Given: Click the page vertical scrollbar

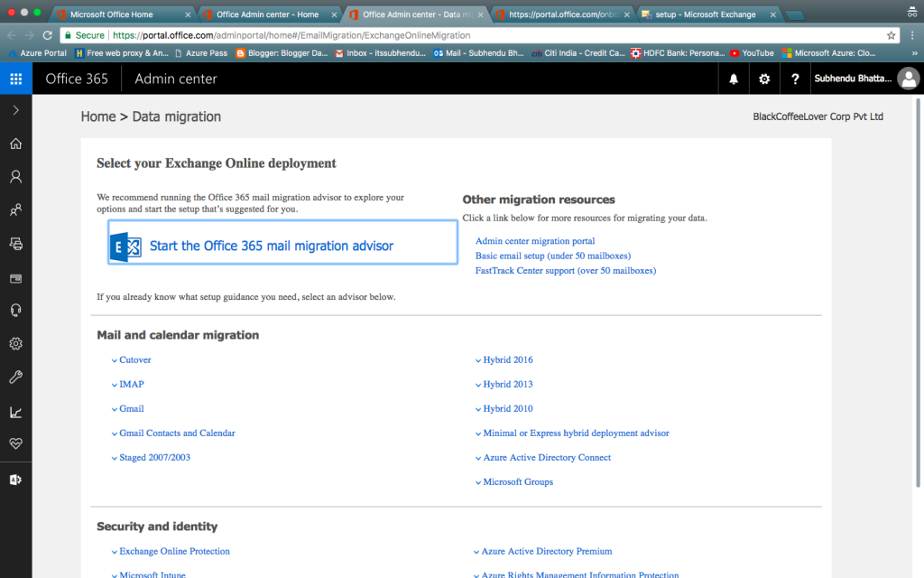Looking at the screenshot, I should (x=918, y=293).
